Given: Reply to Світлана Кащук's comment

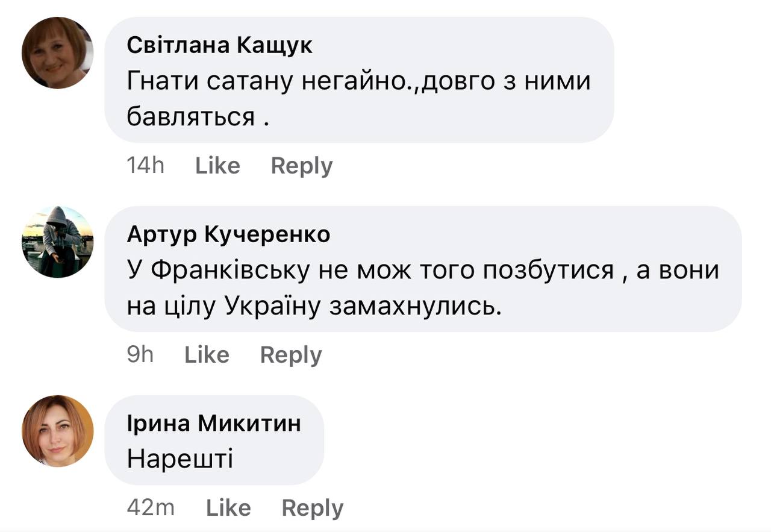Looking at the screenshot, I should pos(302,166).
